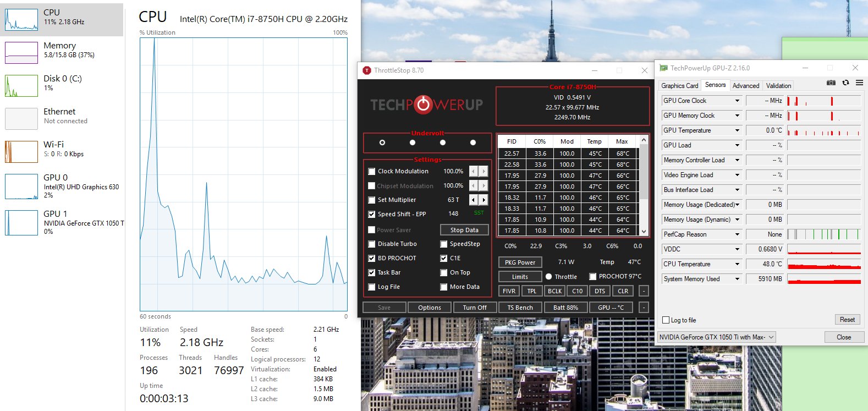The height and width of the screenshot is (411, 868).
Task: Click the minus button next to GPU temperature
Action: 643,308
